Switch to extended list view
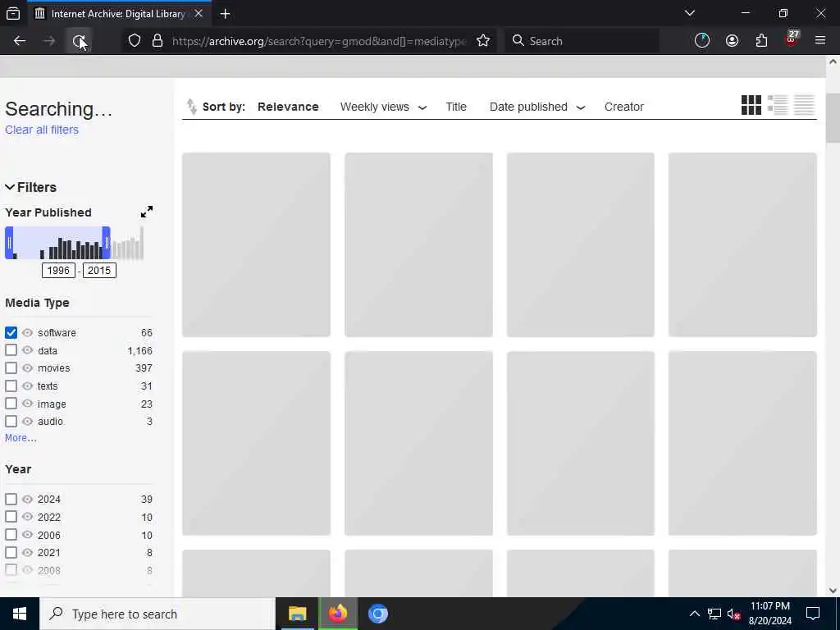 click(x=778, y=105)
